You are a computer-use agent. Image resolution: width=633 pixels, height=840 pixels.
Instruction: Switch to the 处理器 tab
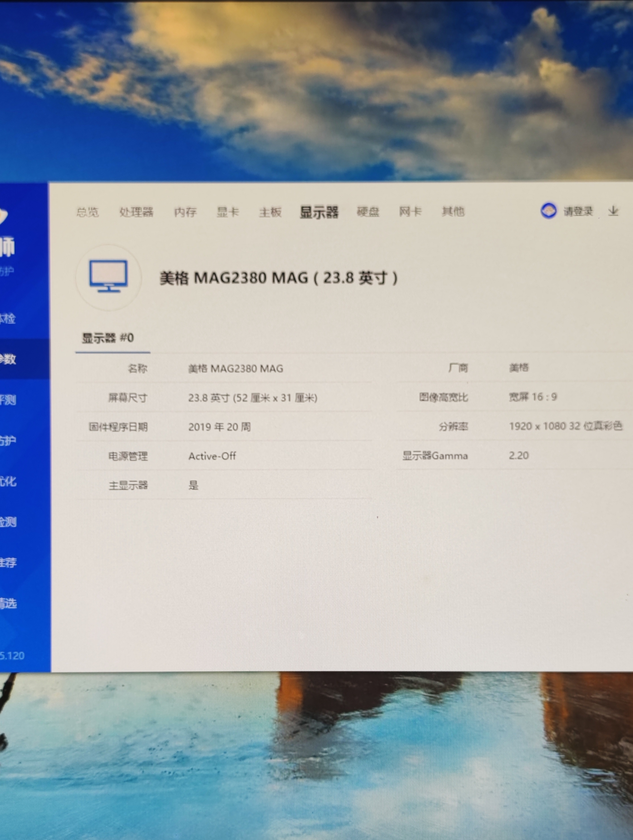(x=137, y=212)
